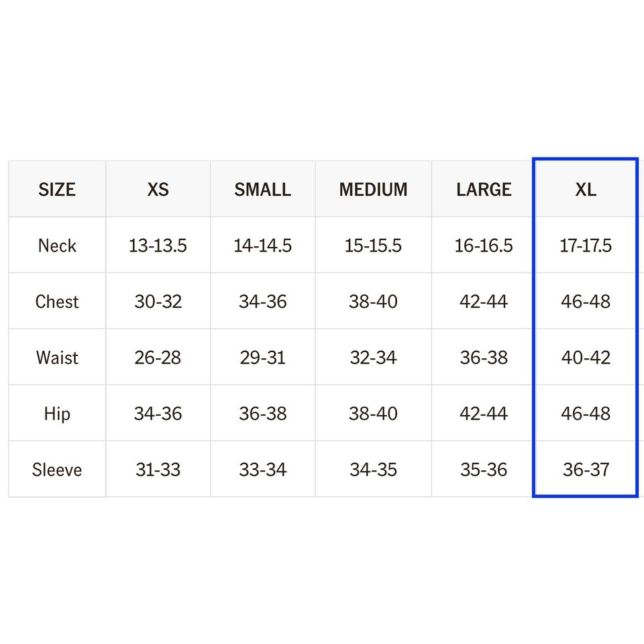The width and height of the screenshot is (644, 644).
Task: Click the XS chest value 30-32
Action: tap(158, 302)
